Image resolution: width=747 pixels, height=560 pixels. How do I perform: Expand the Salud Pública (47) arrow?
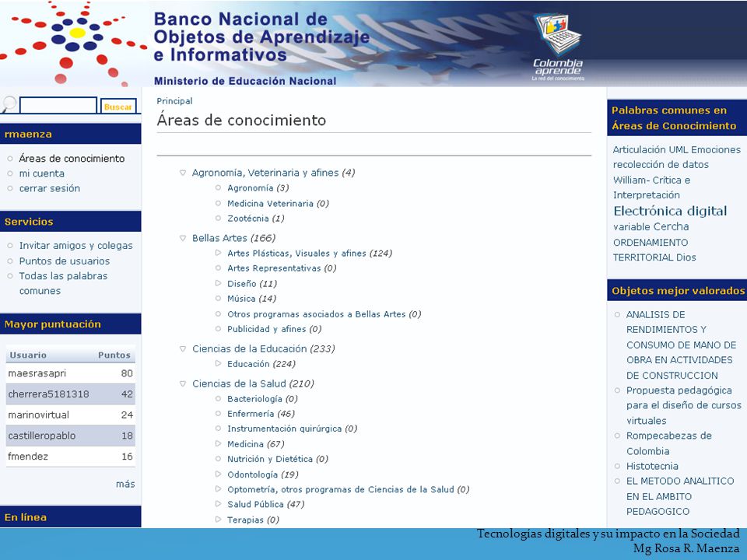pyautogui.click(x=218, y=504)
